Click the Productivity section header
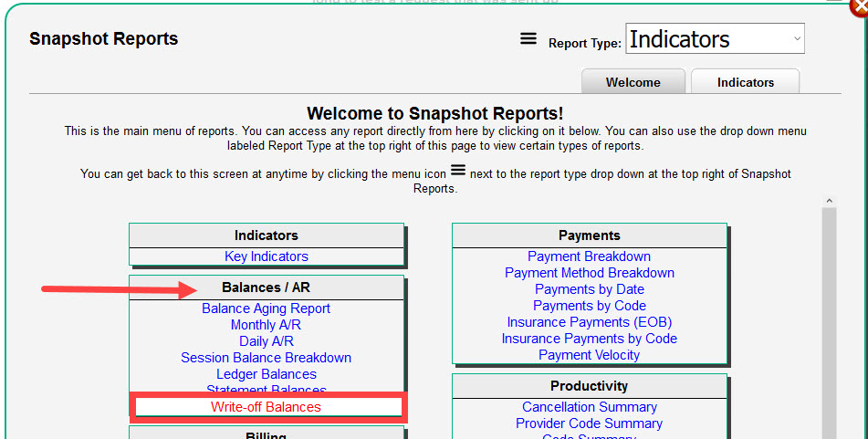Viewport: 868px width, 439px height. point(589,386)
